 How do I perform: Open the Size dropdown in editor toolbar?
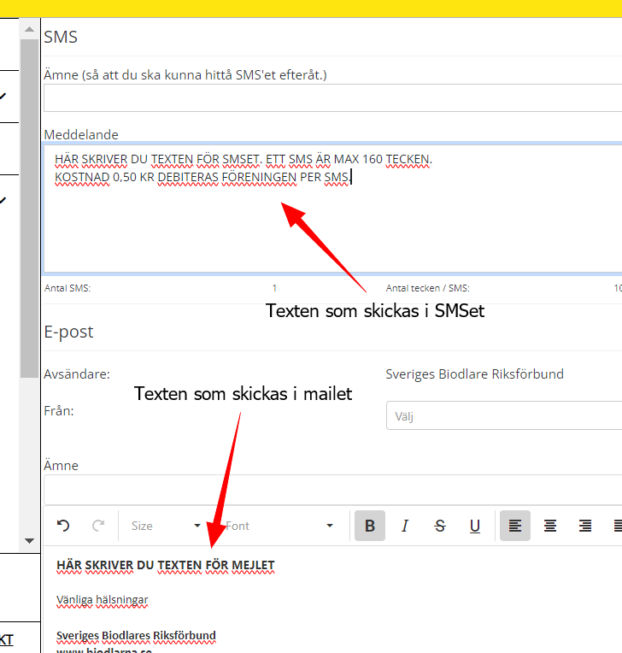coord(166,526)
